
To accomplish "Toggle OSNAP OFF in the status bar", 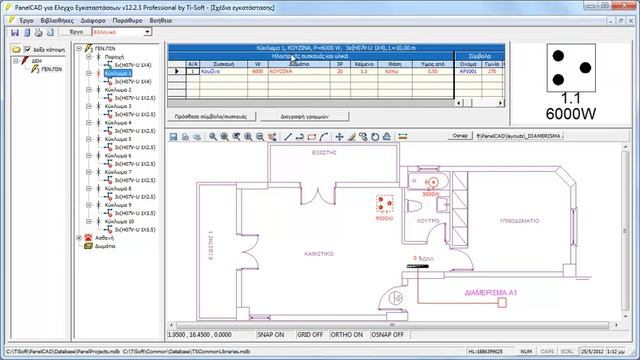I will (x=387, y=335).
